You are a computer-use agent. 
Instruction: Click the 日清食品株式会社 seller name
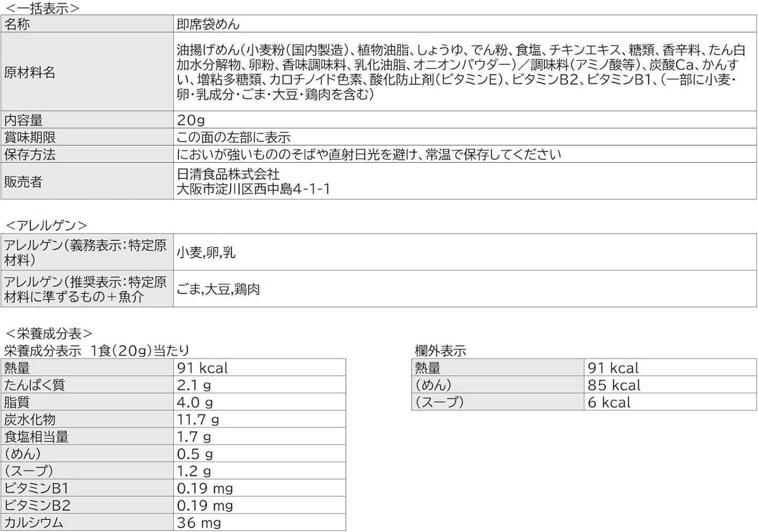pos(228,174)
